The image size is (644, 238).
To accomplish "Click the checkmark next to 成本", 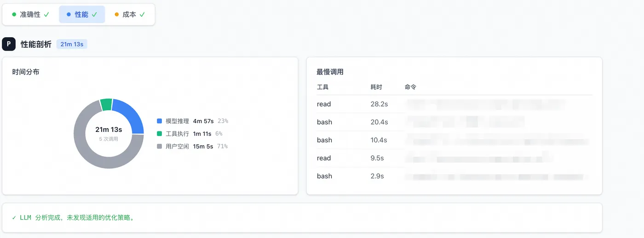I will point(142,15).
